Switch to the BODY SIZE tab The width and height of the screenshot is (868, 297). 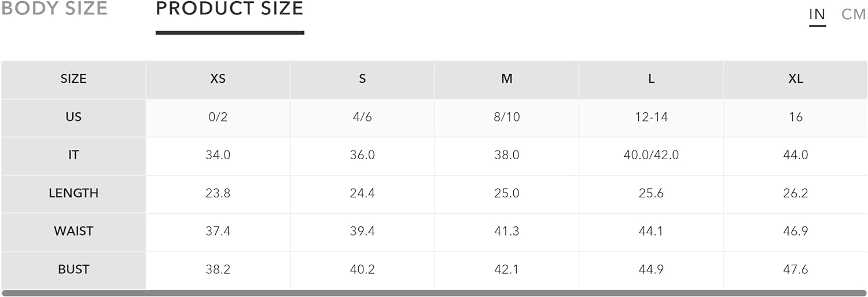click(x=54, y=9)
